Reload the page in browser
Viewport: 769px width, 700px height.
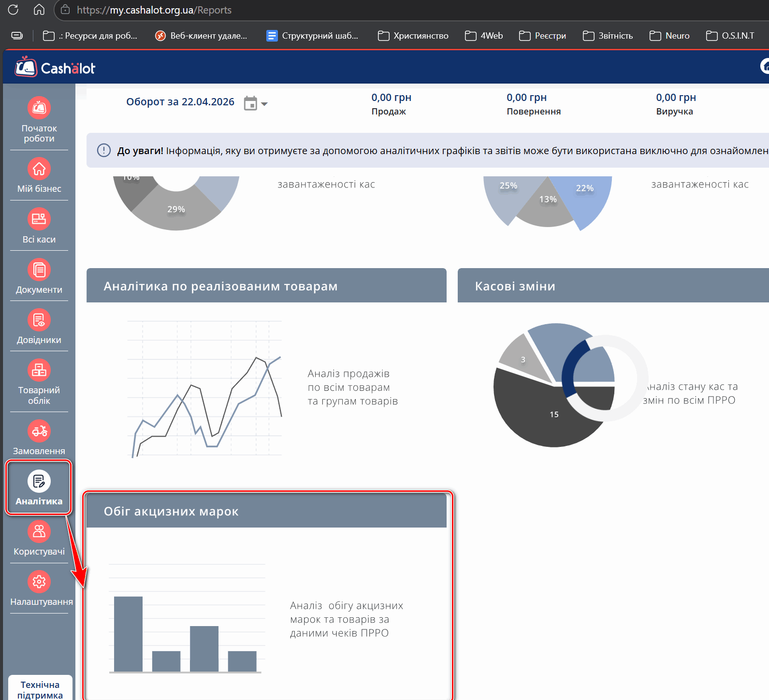click(14, 10)
